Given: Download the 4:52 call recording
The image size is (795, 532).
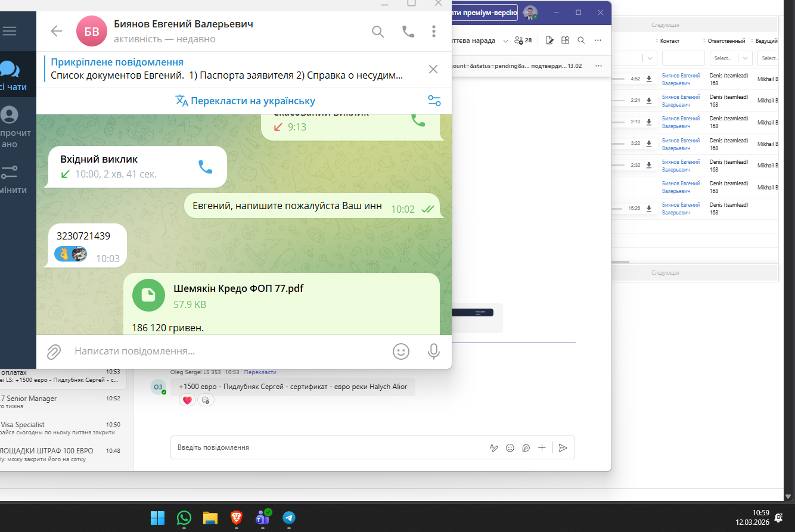Looking at the screenshot, I should 649,79.
